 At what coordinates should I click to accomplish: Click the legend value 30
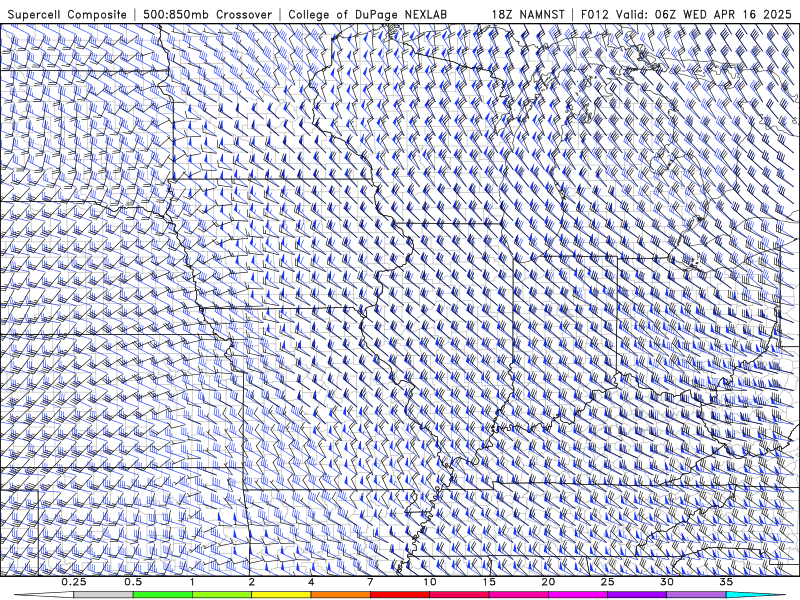pyautogui.click(x=667, y=582)
